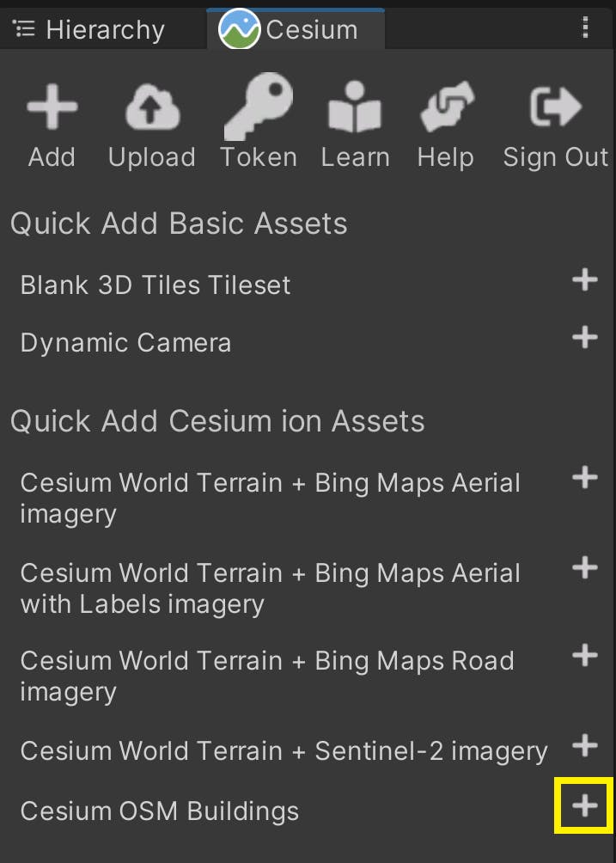This screenshot has width=616, height=863.
Task: Add Cesium OSM Buildings via highlighted plus
Action: click(583, 806)
